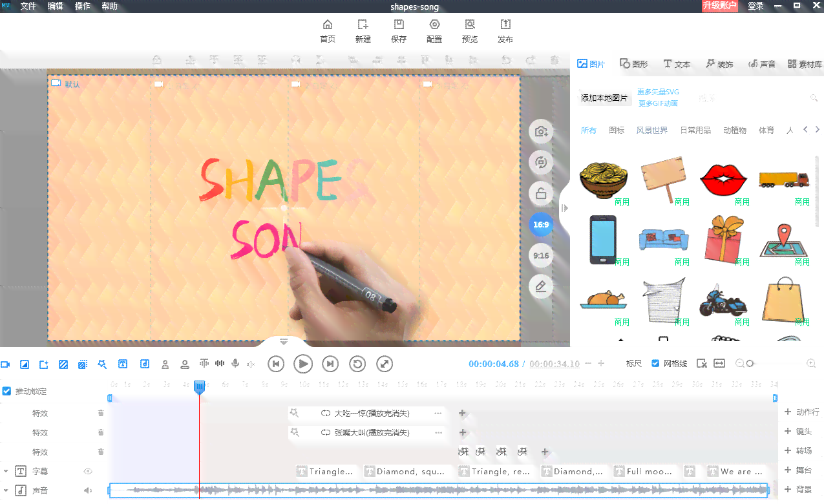Toggle the canvas lock icon
824x504 pixels.
click(541, 194)
